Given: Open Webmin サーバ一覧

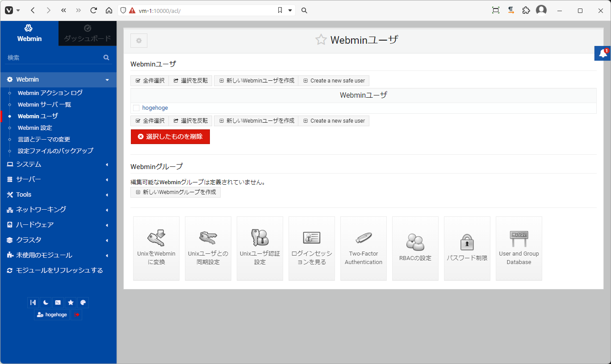Looking at the screenshot, I should pyautogui.click(x=44, y=104).
